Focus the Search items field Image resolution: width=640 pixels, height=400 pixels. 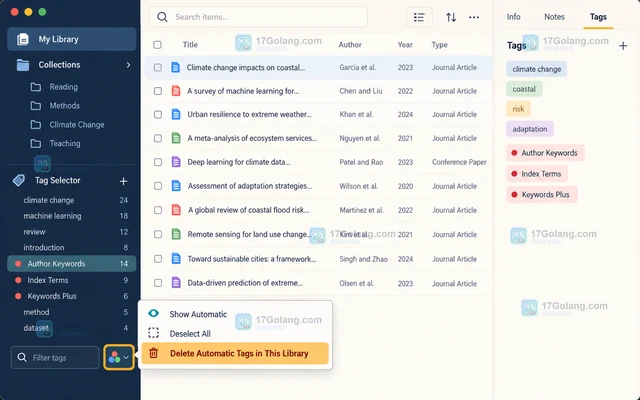(x=258, y=17)
